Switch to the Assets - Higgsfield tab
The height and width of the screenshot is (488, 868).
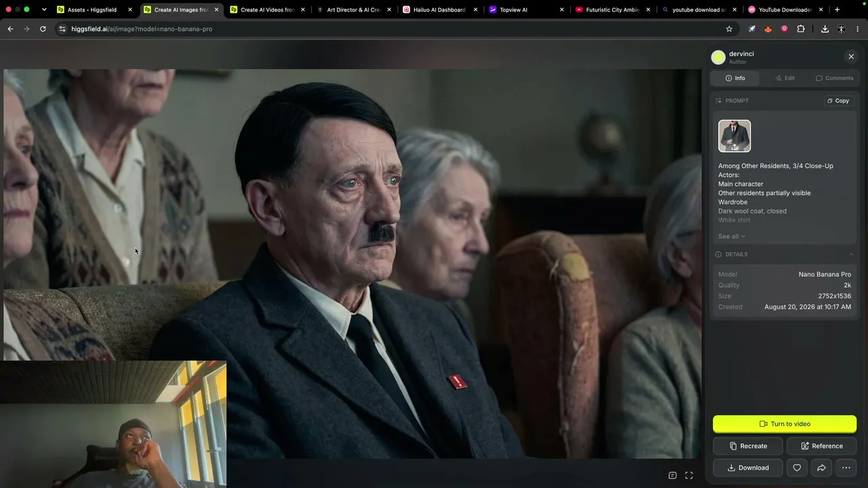point(94,9)
